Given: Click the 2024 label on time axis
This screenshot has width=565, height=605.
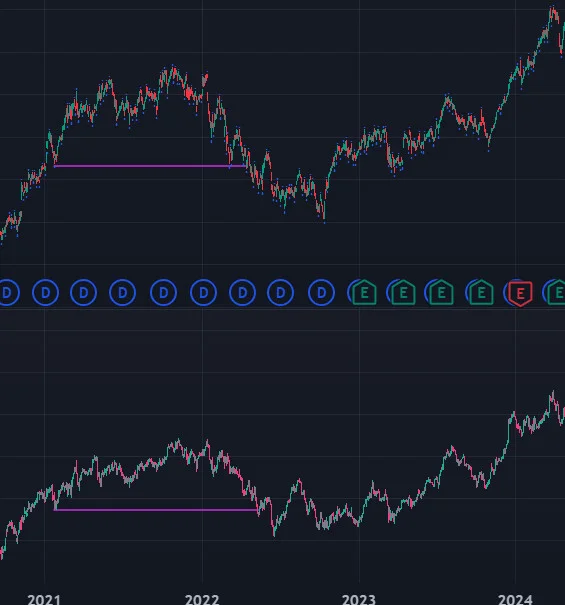Looking at the screenshot, I should point(515,599).
